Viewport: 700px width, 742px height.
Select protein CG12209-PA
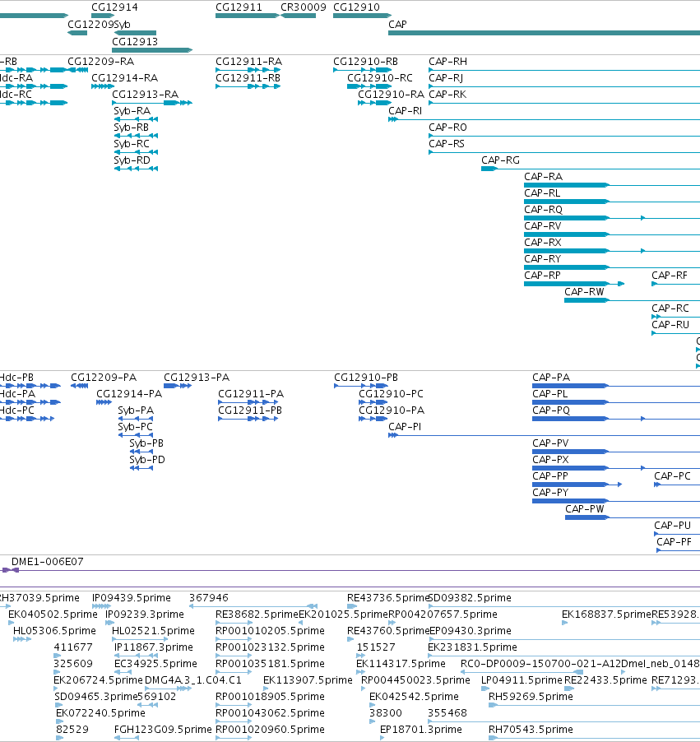104,377
